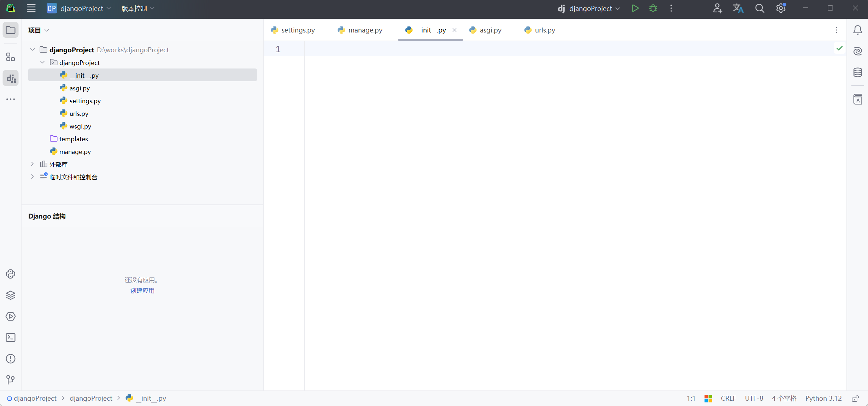This screenshot has height=406, width=868.
Task: Expand the 外部库 node
Action: tap(33, 164)
